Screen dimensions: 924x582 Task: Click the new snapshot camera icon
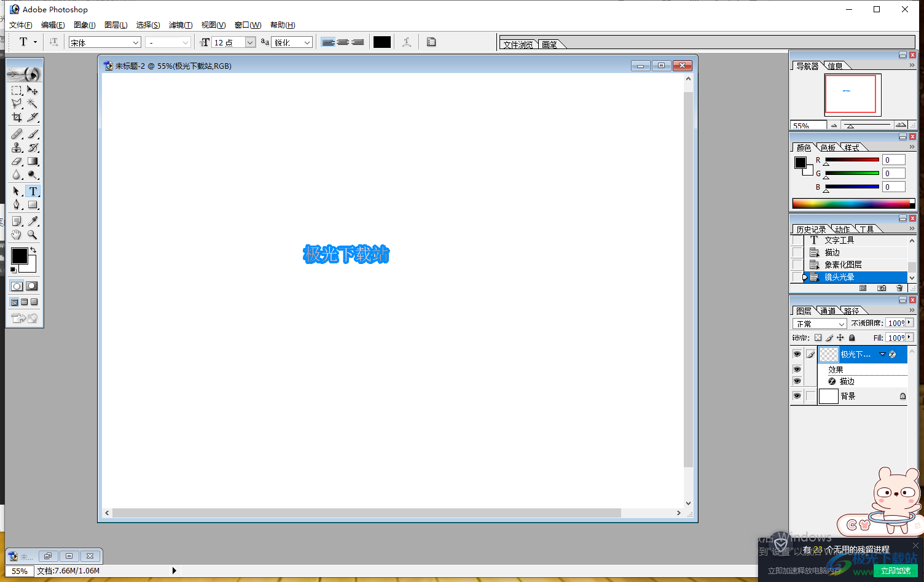pyautogui.click(x=882, y=288)
